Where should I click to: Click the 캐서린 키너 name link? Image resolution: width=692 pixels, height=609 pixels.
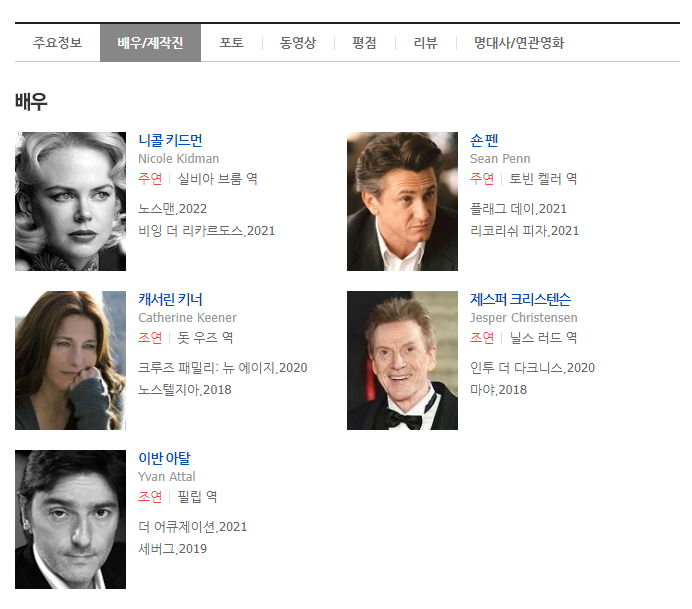[170, 299]
